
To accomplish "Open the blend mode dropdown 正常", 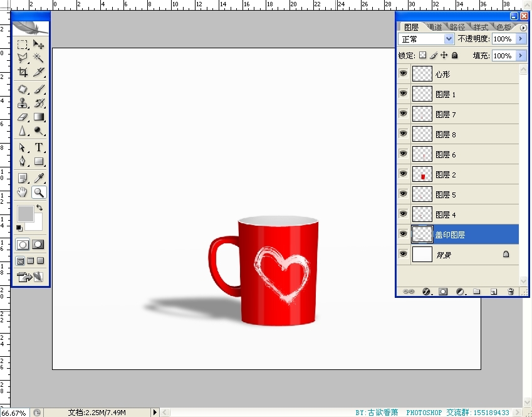I will point(426,39).
